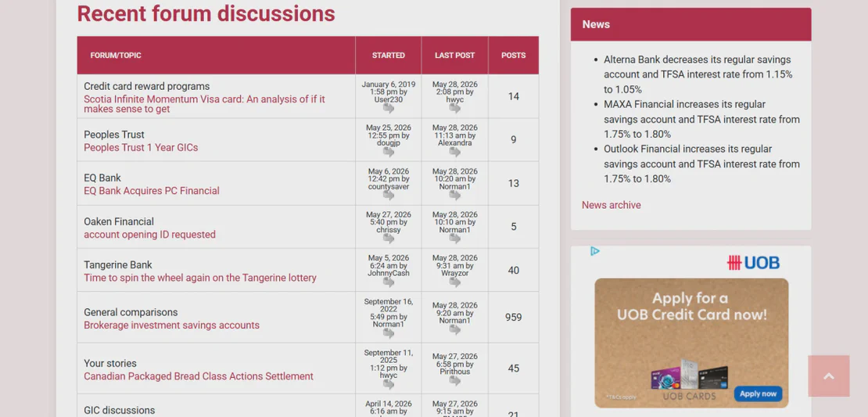Click the STARTED column header
The width and height of the screenshot is (868, 417).
point(389,56)
